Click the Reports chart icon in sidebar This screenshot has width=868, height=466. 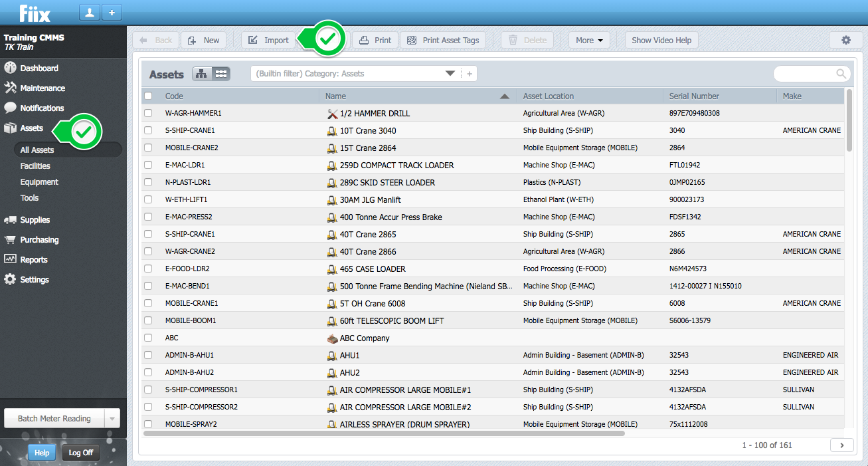[x=10, y=259]
